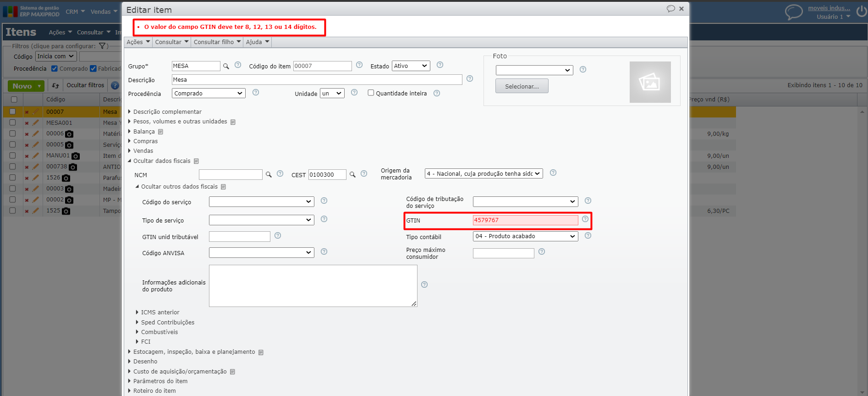868x396 pixels.
Task: Toggle the Comprado procedência filter checkbox
Action: click(55, 69)
